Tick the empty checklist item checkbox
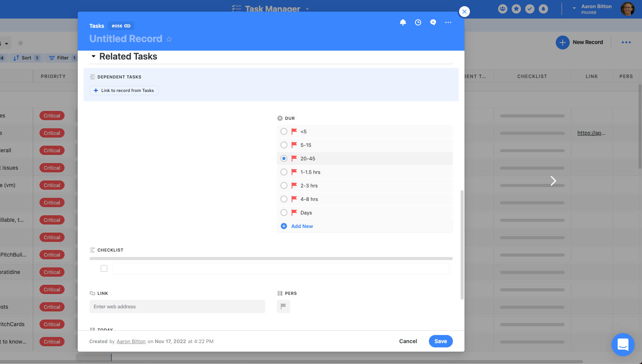 (x=104, y=269)
